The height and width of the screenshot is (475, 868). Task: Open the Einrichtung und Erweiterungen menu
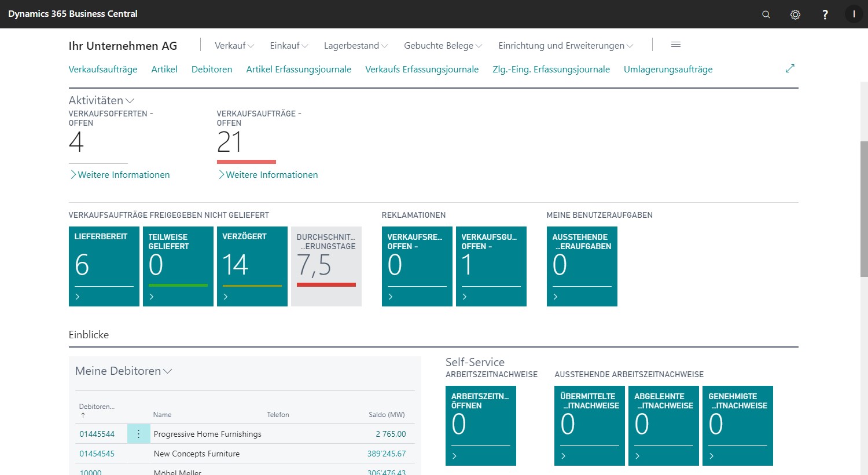[565, 46]
